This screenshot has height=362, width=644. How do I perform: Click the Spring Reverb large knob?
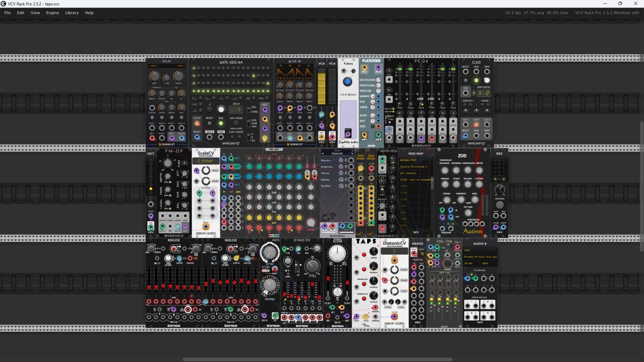(x=337, y=254)
